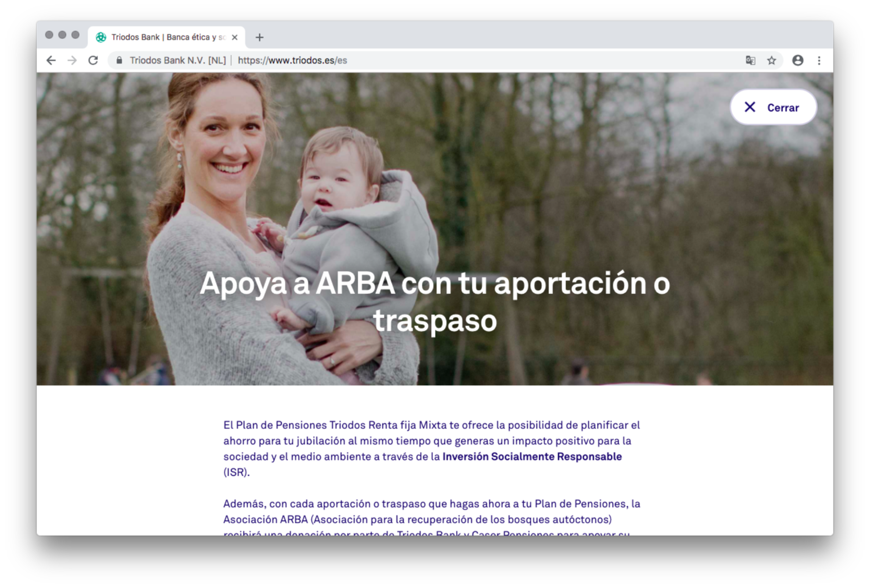Image resolution: width=870 pixels, height=588 pixels.
Task: Go back with the browser back arrow
Action: 51,60
